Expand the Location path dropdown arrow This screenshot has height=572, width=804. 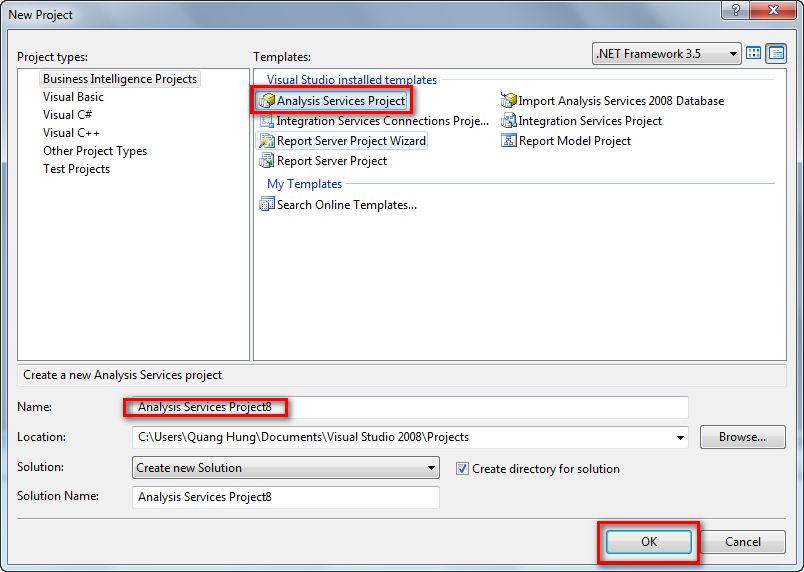coord(680,438)
